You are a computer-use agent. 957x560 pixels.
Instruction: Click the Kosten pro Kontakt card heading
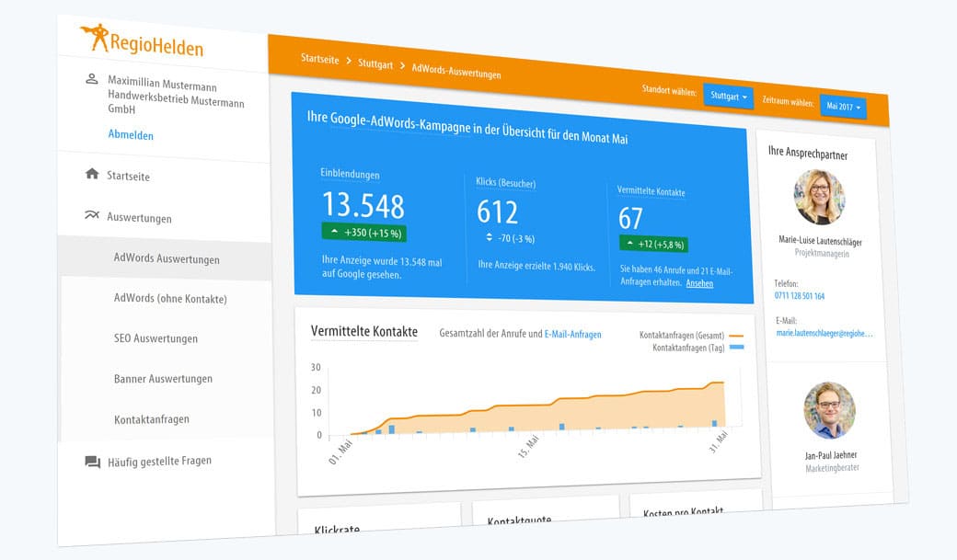(683, 511)
